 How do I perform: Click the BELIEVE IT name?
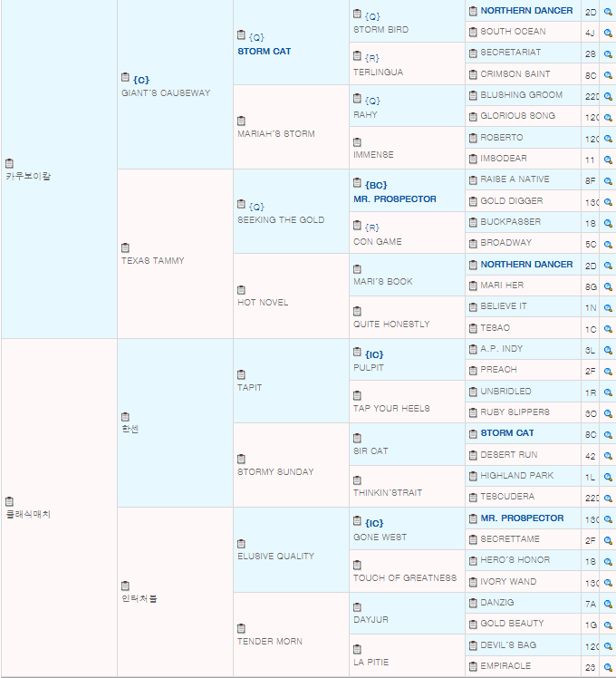(504, 306)
